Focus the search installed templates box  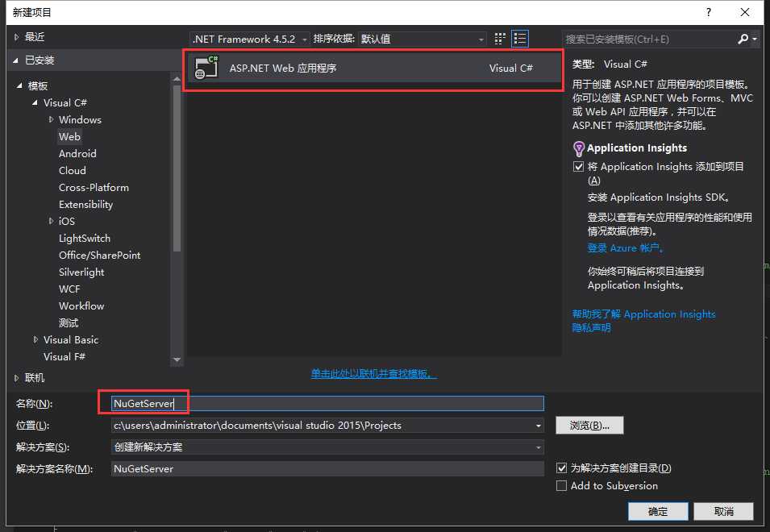point(649,39)
